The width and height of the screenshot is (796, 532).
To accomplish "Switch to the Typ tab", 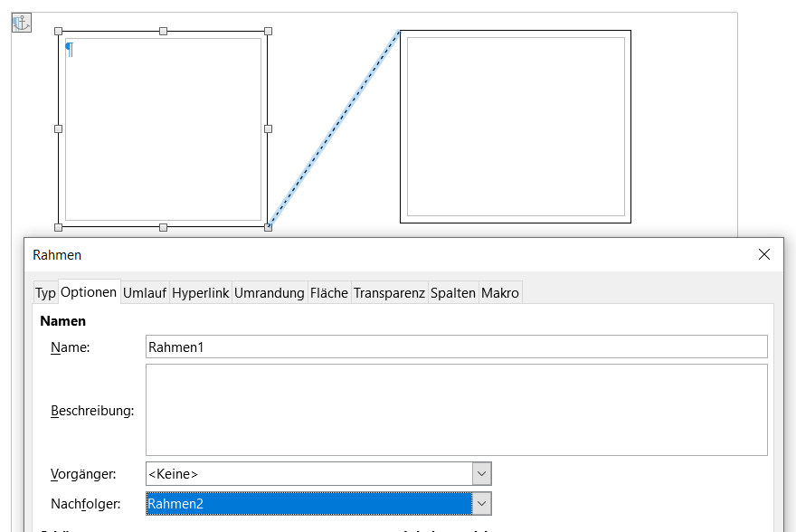I will pyautogui.click(x=45, y=293).
